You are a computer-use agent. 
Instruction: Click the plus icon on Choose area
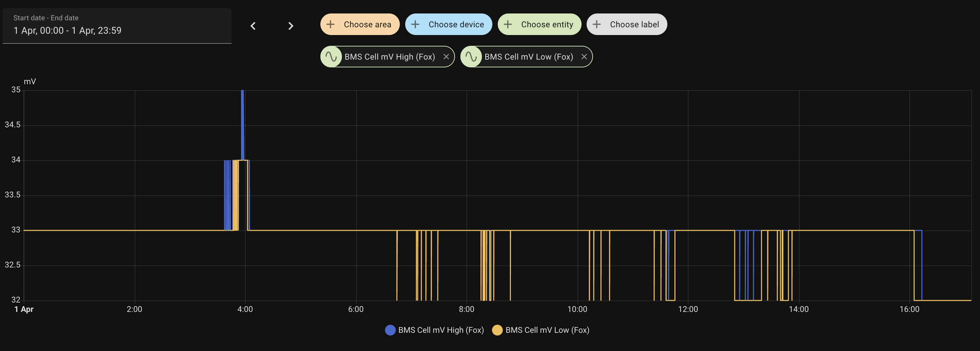click(330, 24)
